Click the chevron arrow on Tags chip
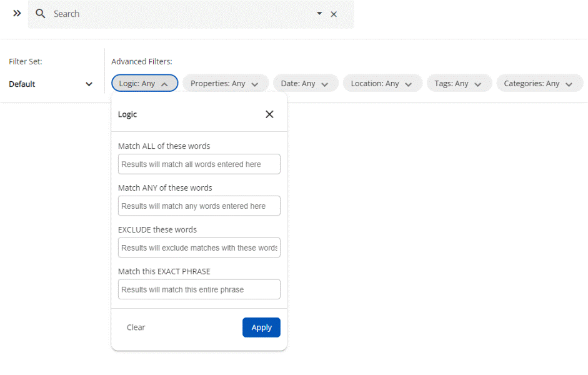The image size is (588, 375). coord(478,84)
